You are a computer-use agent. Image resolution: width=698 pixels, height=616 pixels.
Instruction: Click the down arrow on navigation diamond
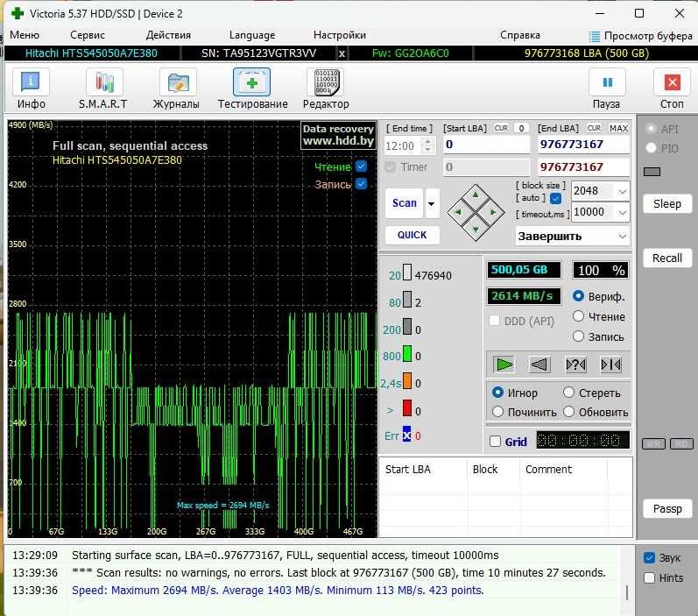tap(476, 230)
